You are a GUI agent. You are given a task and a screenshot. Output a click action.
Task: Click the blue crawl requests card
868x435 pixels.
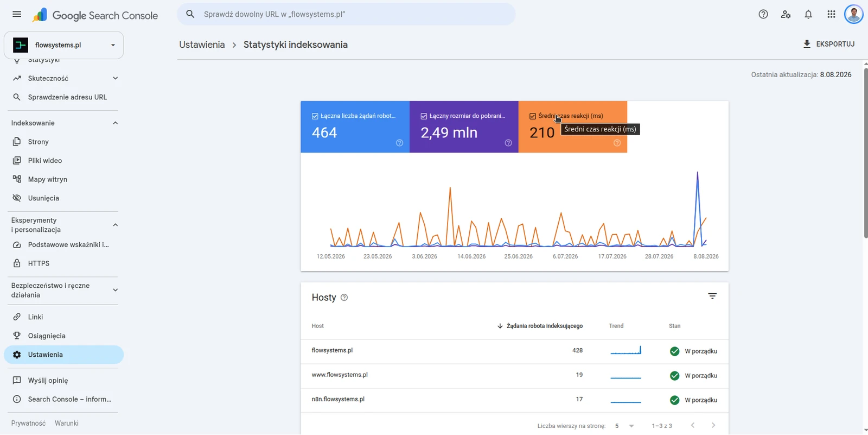(x=355, y=127)
